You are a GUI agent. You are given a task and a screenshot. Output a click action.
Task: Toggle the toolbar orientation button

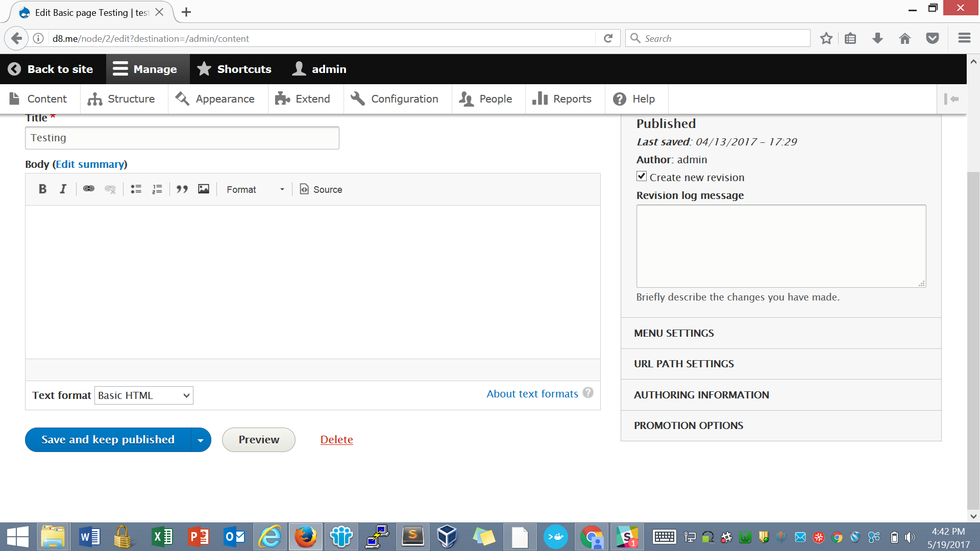pyautogui.click(x=951, y=99)
